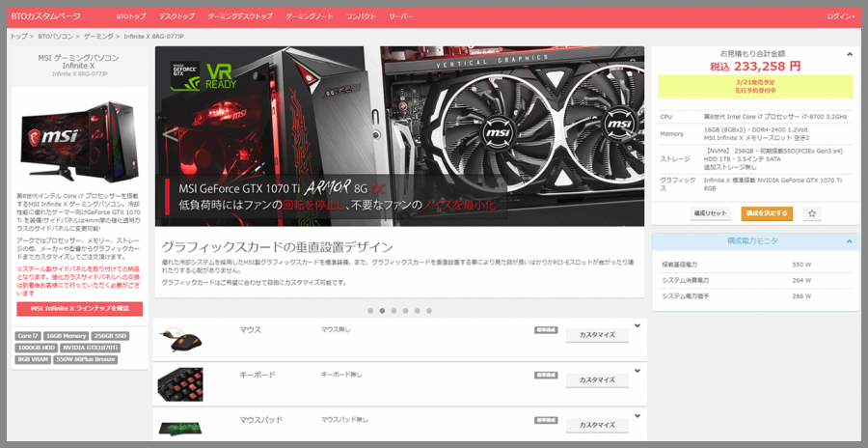Click the VR READY badge on banner
The height and width of the screenshot is (448, 868).
(221, 76)
